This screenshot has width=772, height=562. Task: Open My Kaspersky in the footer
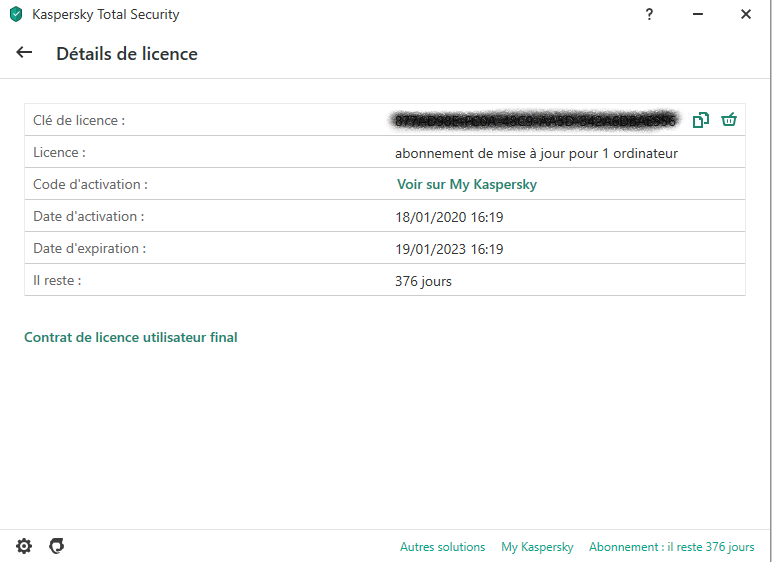point(537,547)
